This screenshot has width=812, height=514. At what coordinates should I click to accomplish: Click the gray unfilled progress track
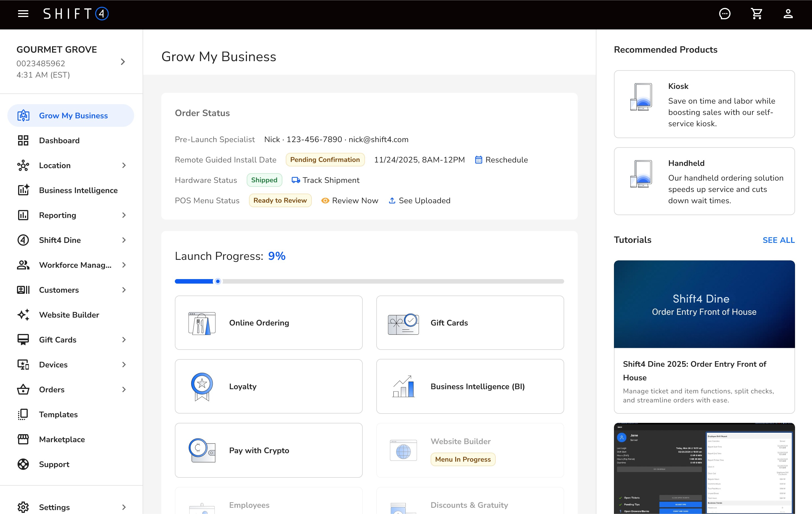click(x=393, y=281)
